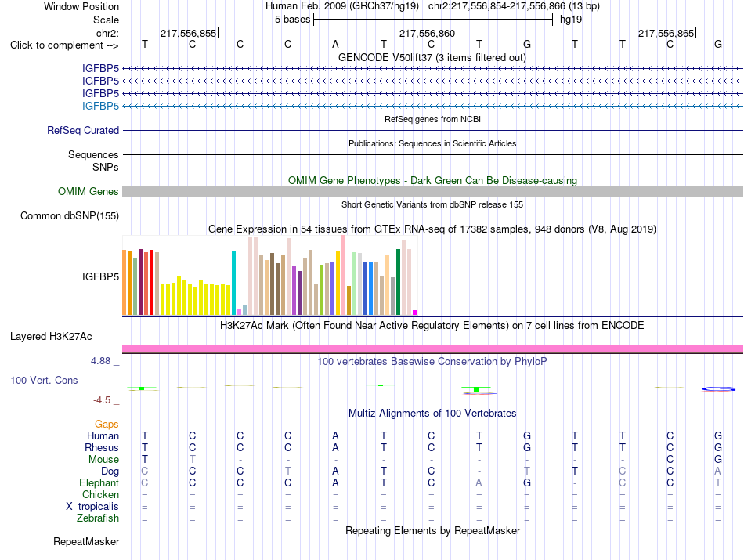This screenshot has height=560, width=744.
Task: Click the G base in the Mouse alignment row
Action: click(x=718, y=460)
